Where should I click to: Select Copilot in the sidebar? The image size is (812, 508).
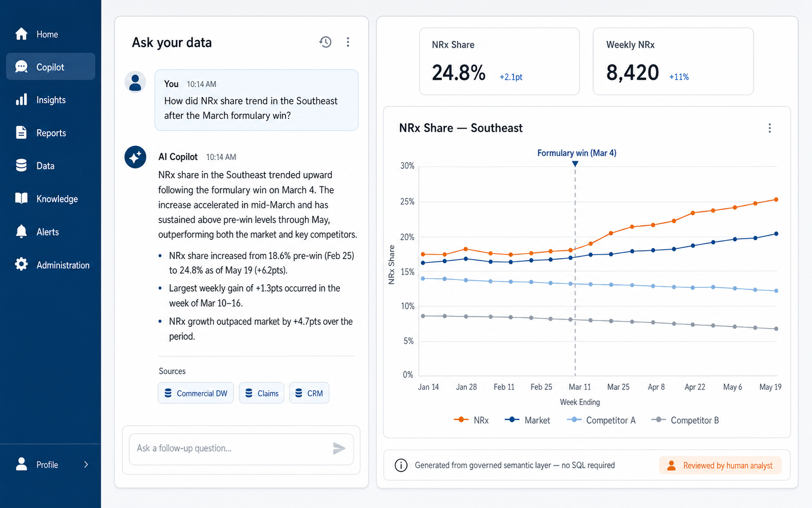pyautogui.click(x=51, y=67)
